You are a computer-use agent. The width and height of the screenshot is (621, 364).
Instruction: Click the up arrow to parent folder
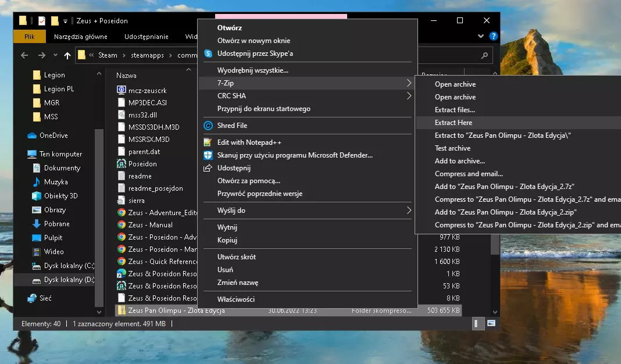67,55
